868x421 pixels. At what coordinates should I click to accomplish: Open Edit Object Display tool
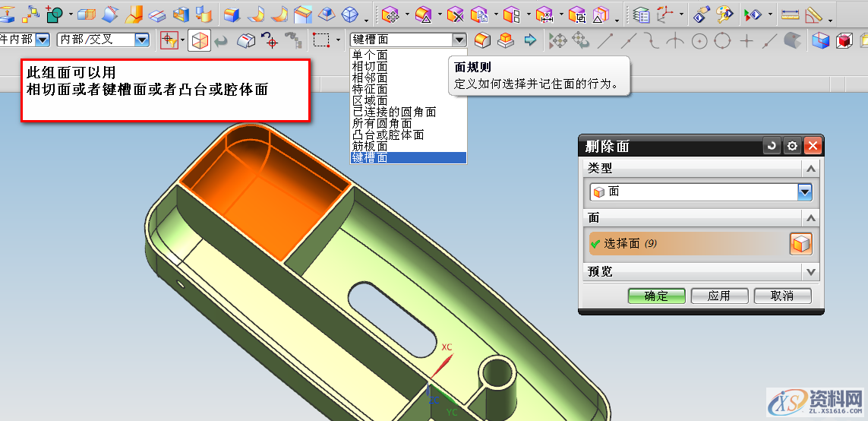coord(702,14)
